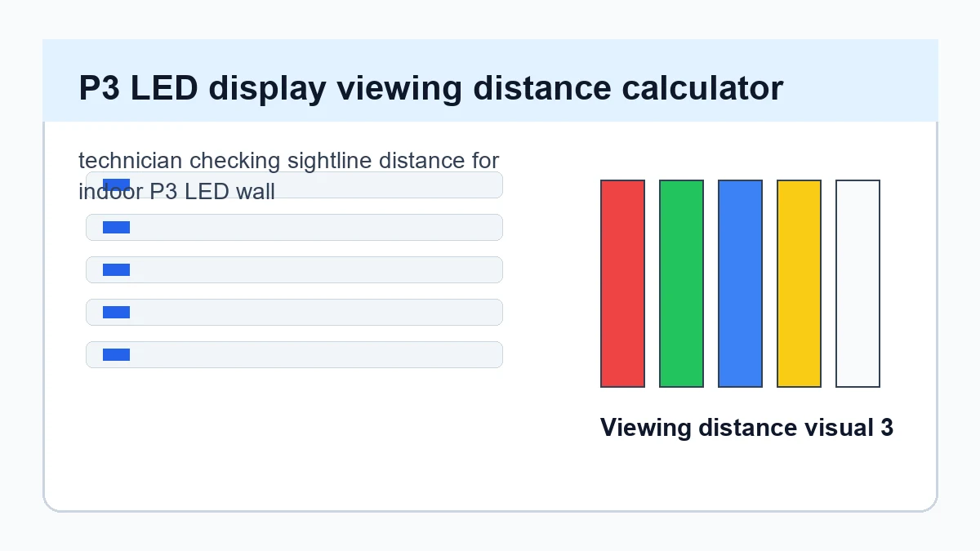Click the blue marker in the fourth row

(116, 312)
